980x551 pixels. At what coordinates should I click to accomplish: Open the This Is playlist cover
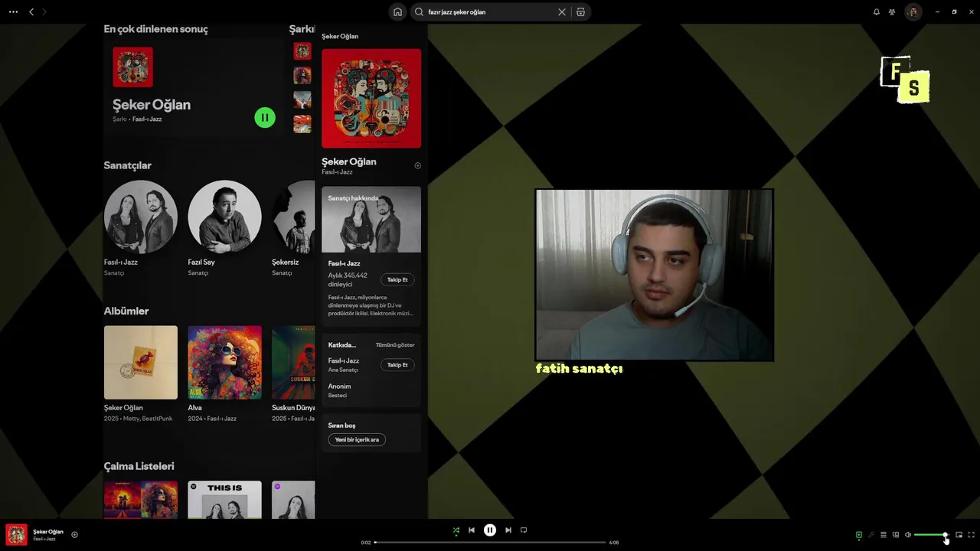pyautogui.click(x=224, y=500)
